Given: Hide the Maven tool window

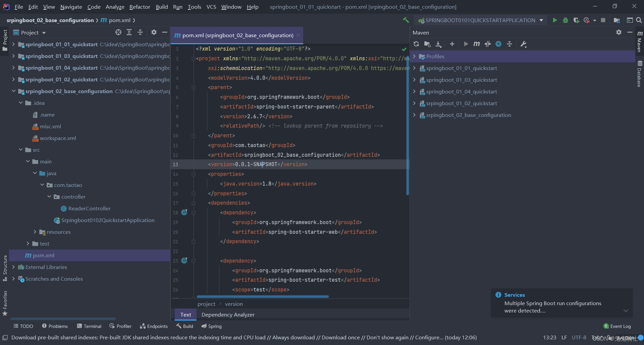Looking at the screenshot, I should pos(630,32).
